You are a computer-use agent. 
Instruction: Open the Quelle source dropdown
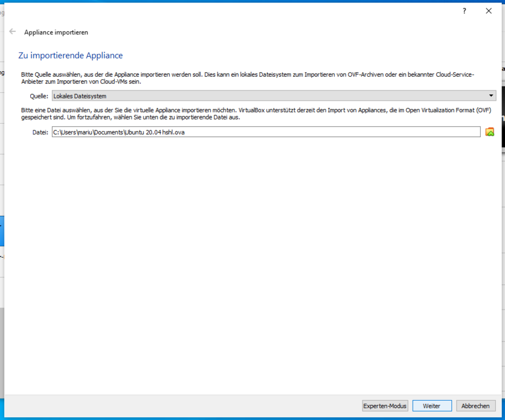tap(273, 96)
